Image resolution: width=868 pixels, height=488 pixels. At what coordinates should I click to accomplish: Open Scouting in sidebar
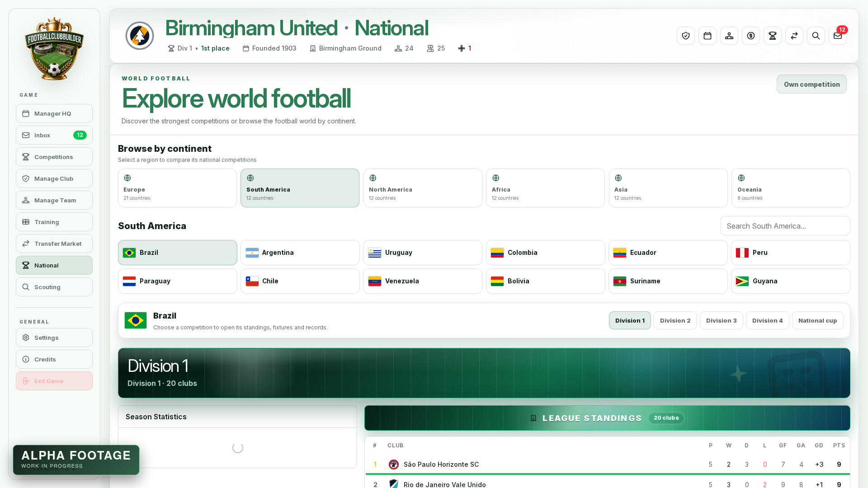[54, 287]
